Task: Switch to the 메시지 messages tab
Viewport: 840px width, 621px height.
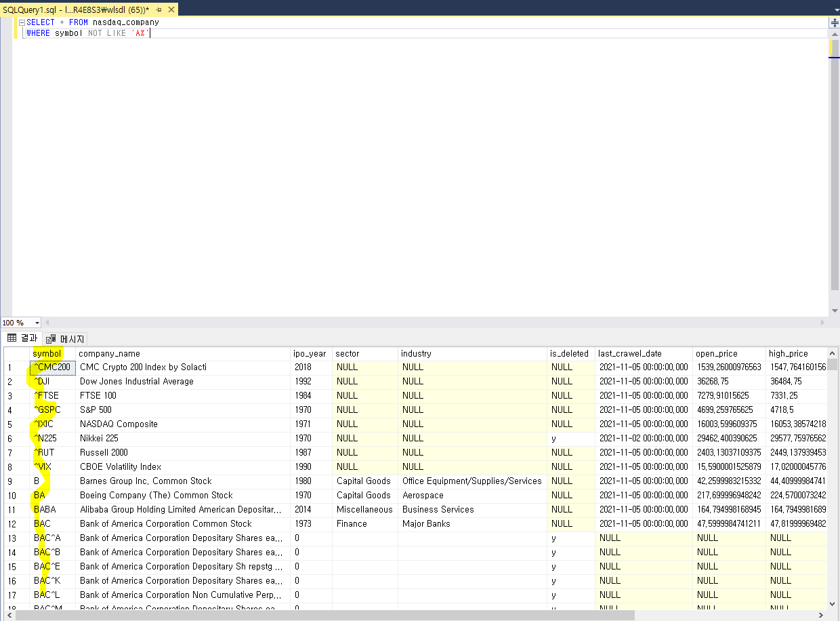Action: point(65,338)
